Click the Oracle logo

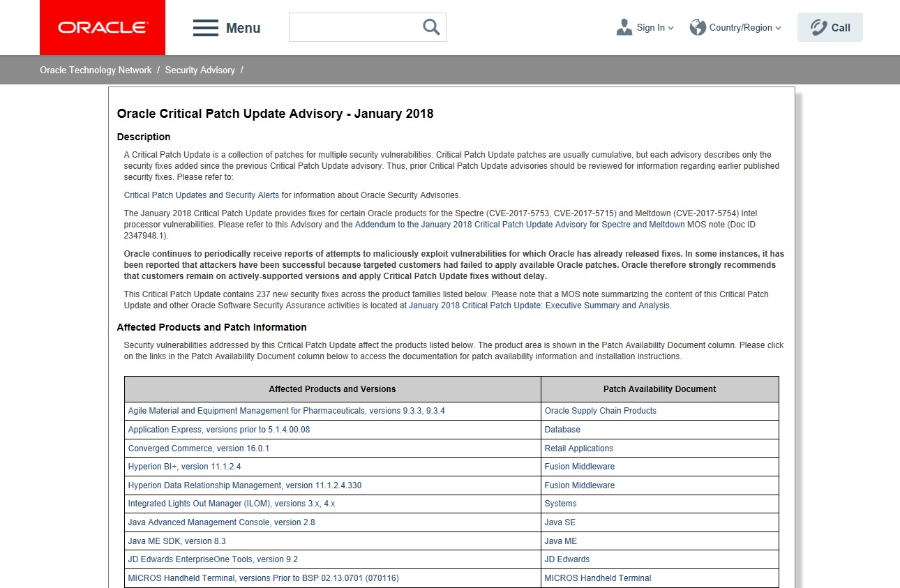click(103, 28)
